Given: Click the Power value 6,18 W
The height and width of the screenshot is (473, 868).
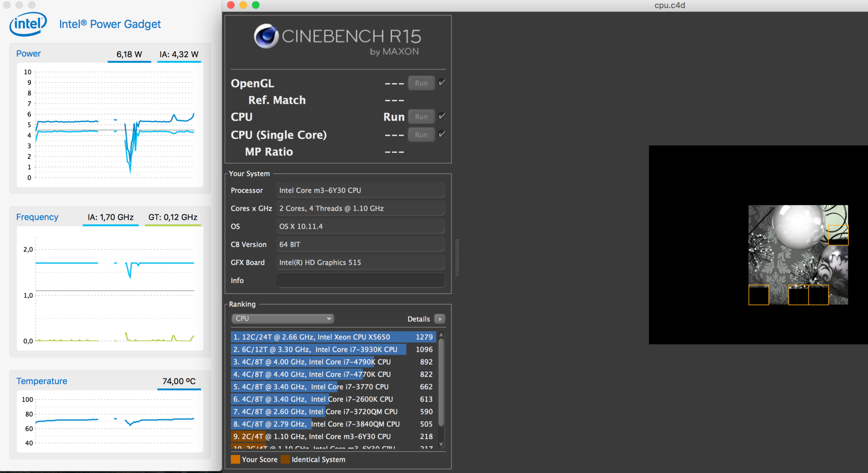Looking at the screenshot, I should [x=129, y=54].
